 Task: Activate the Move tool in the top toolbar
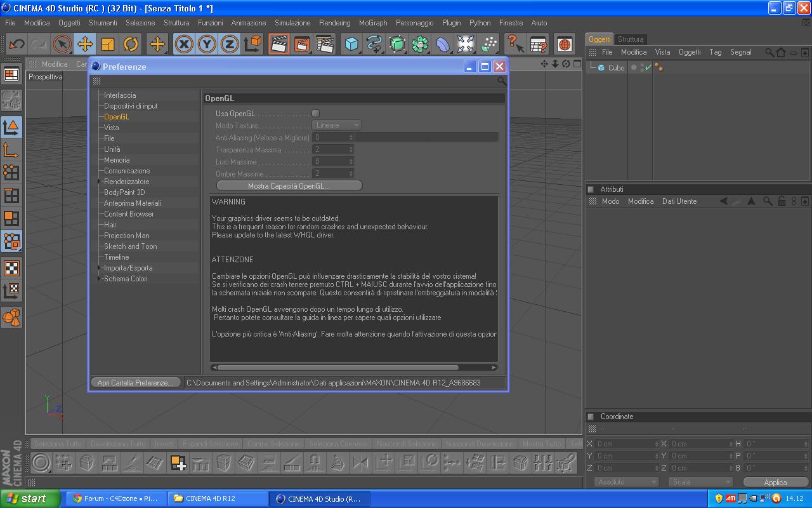click(x=84, y=44)
